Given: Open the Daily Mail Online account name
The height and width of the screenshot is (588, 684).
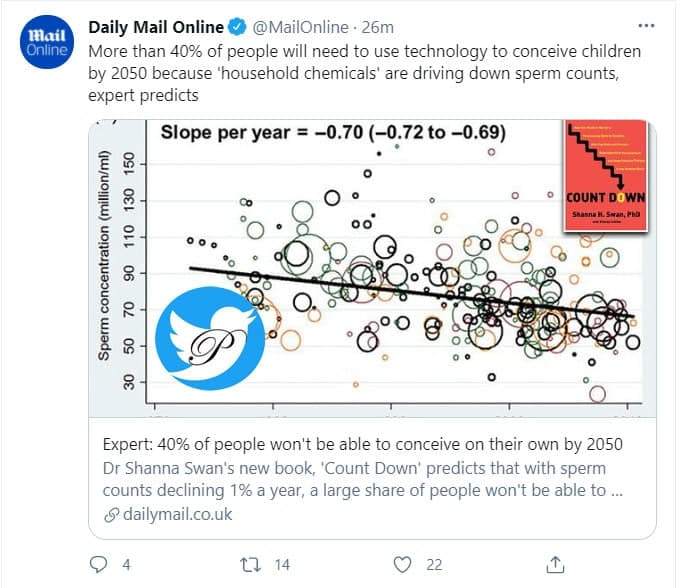Looking at the screenshot, I should [156, 27].
